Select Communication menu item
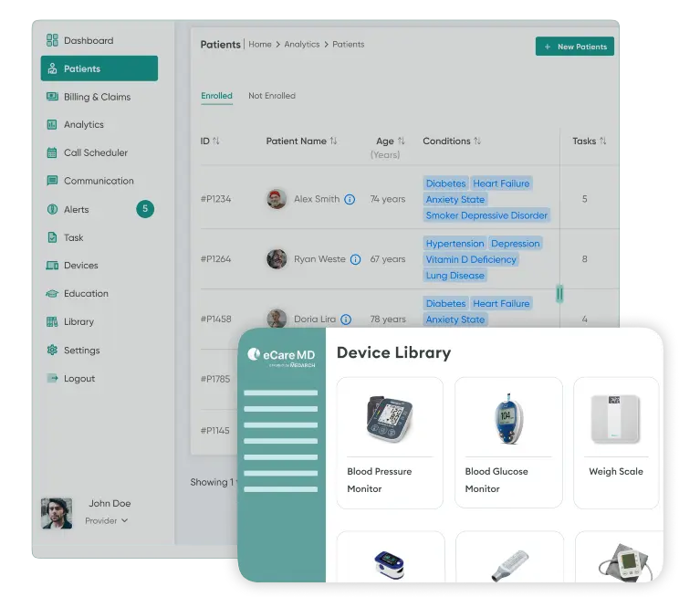The height and width of the screenshot is (597, 700). tap(99, 181)
